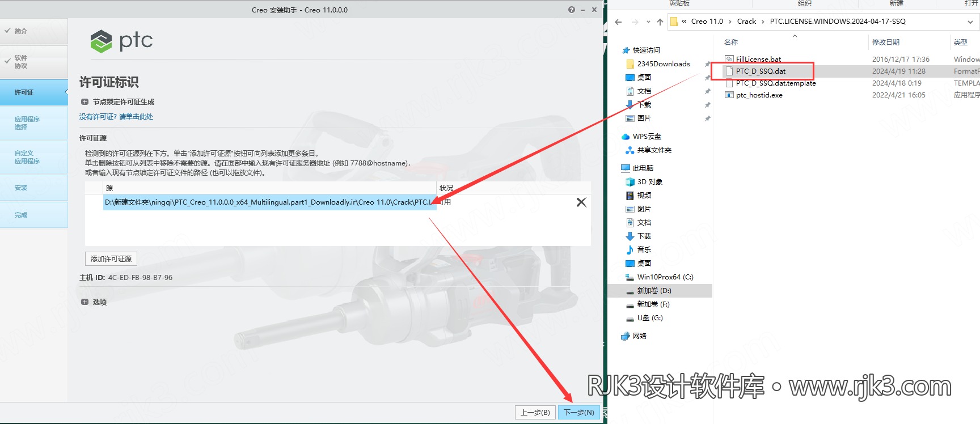The height and width of the screenshot is (424, 980).
Task: Click the 音乐 note icon
Action: point(630,249)
